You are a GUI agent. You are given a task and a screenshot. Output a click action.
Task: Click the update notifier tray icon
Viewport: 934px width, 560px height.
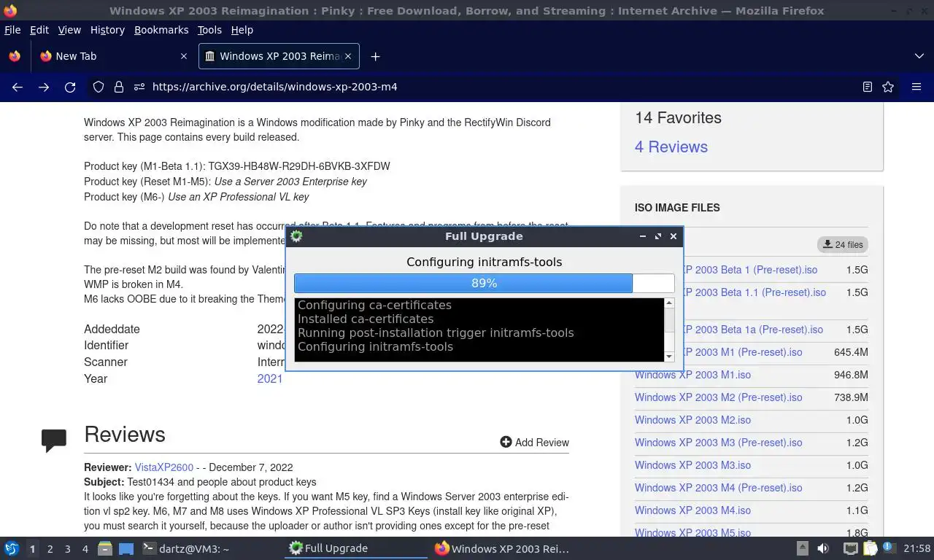tap(889, 548)
